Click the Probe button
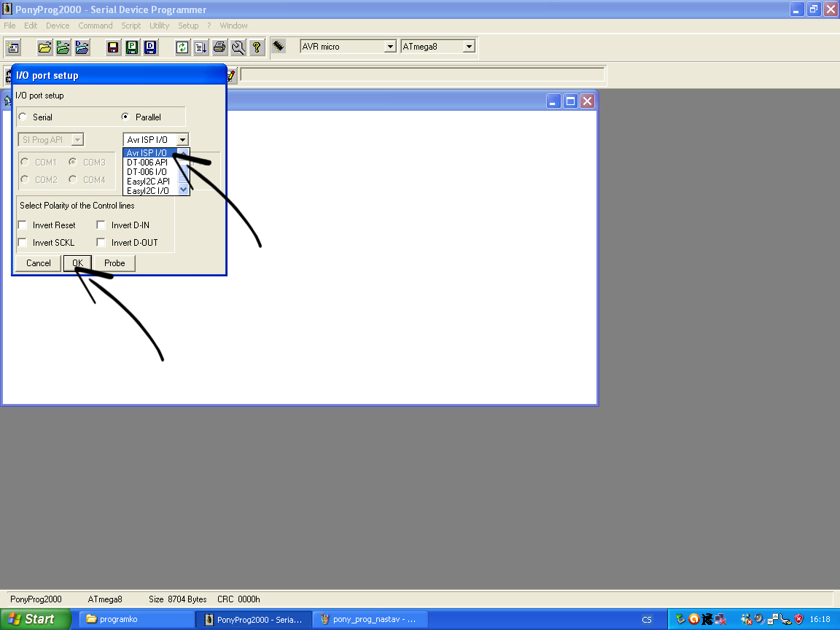Screen dimensions: 840x630 pyautogui.click(x=114, y=263)
